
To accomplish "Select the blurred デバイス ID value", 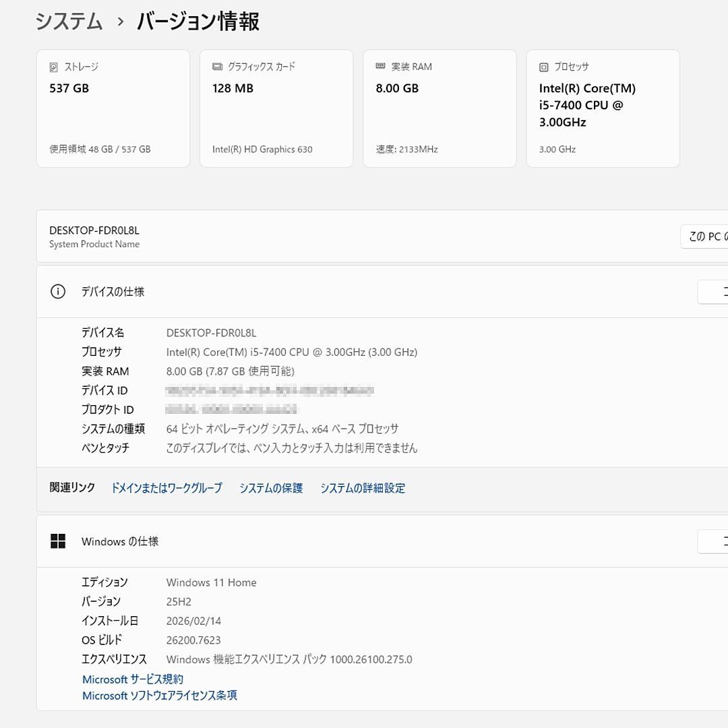I will pyautogui.click(x=270, y=390).
